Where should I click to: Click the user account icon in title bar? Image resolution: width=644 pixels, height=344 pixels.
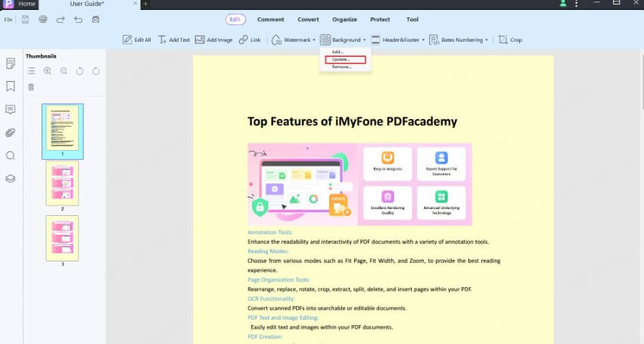point(563,3)
